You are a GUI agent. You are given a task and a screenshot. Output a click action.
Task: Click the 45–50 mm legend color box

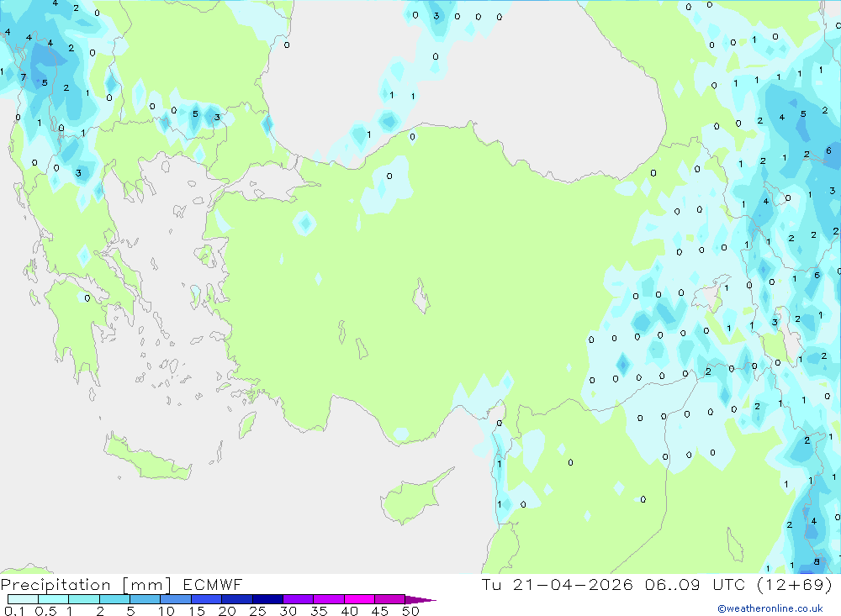coord(390,599)
